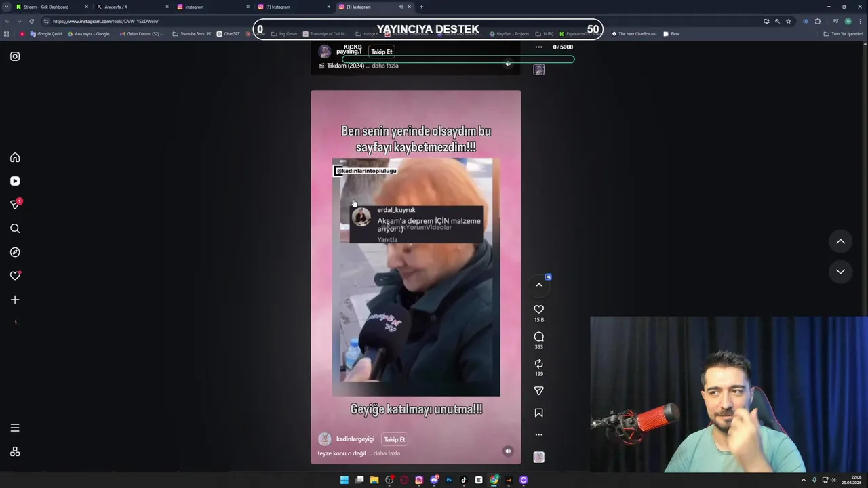Open Messages with unread badge in sidebar
Viewport: 868px width, 488px height.
tap(15, 204)
